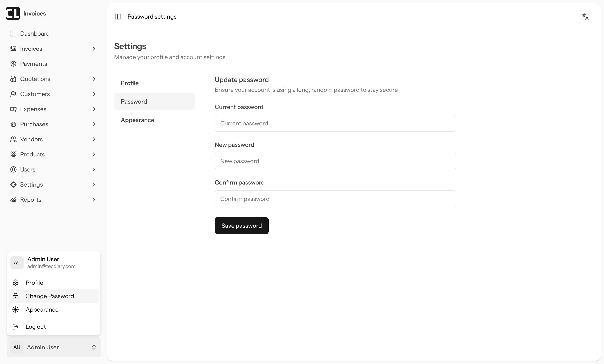The width and height of the screenshot is (604, 364).
Task: Click the Reports chart icon
Action: click(13, 200)
